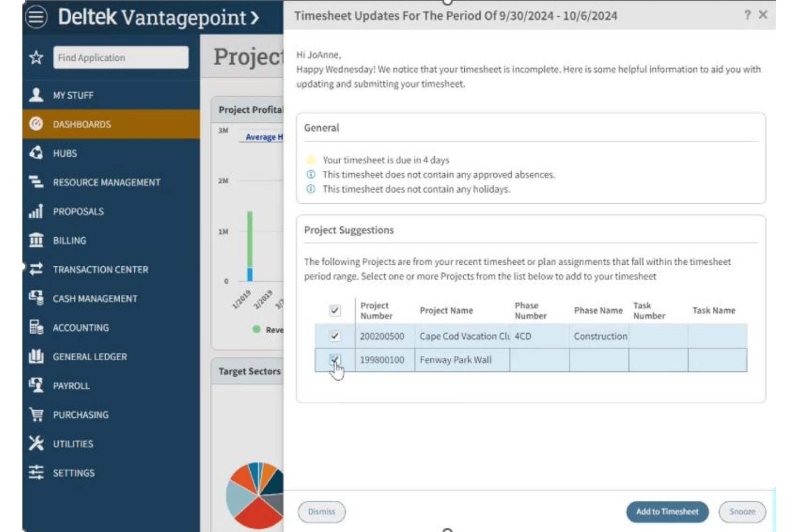Click the Billing bank icon
The image size is (798, 532).
click(x=36, y=240)
